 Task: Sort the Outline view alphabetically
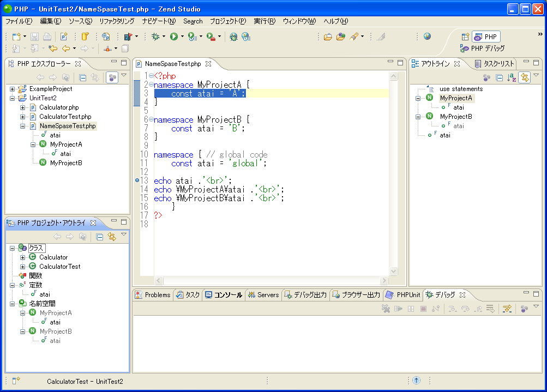512,78
